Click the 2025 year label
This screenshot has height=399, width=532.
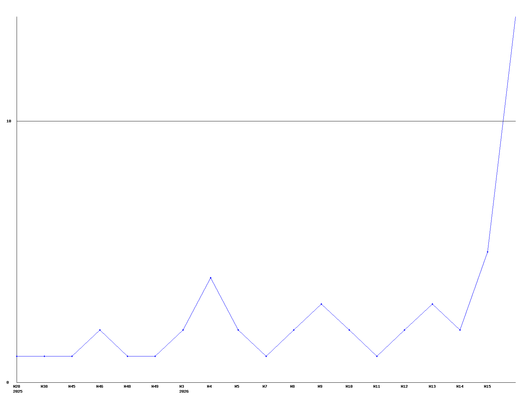(x=18, y=391)
